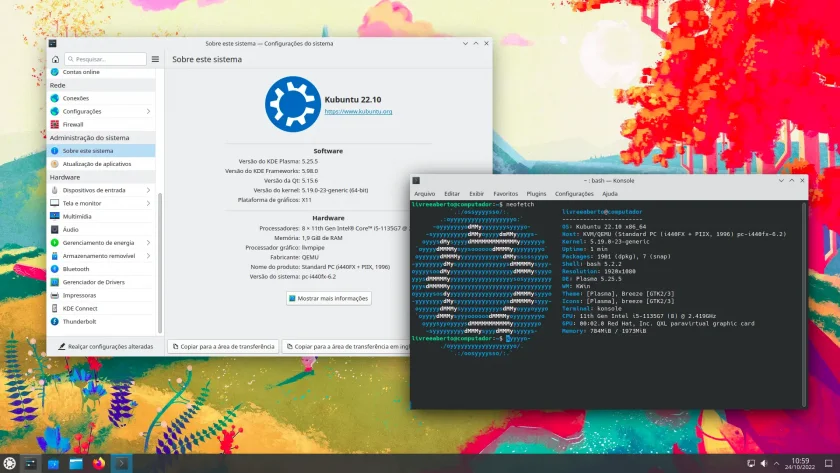Open Ajuda menu in Konsole
Image resolution: width=840 pixels, height=473 pixels.
pyautogui.click(x=610, y=194)
